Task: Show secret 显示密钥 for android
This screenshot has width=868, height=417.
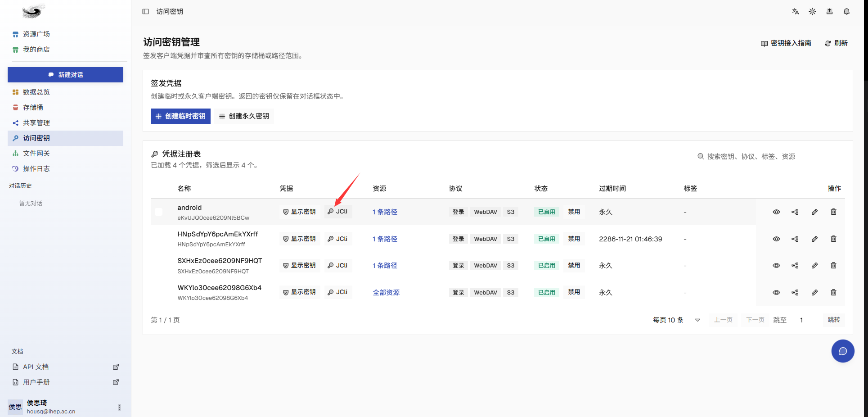Action: point(300,212)
